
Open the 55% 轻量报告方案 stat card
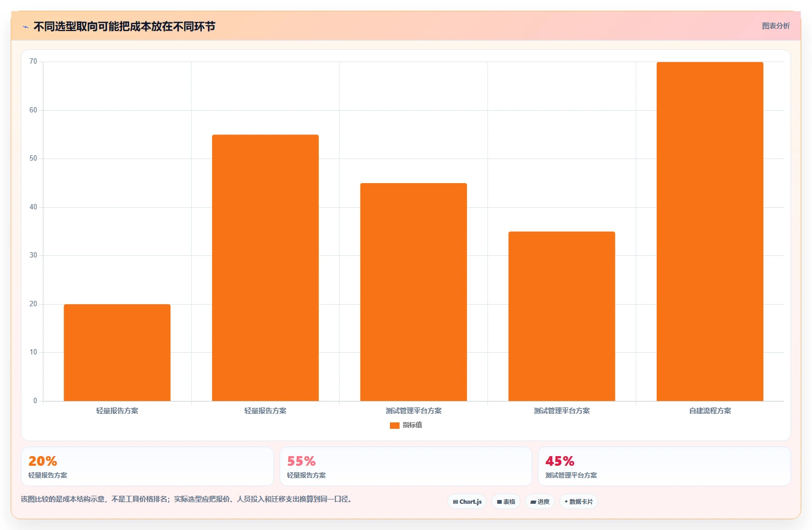point(406,466)
